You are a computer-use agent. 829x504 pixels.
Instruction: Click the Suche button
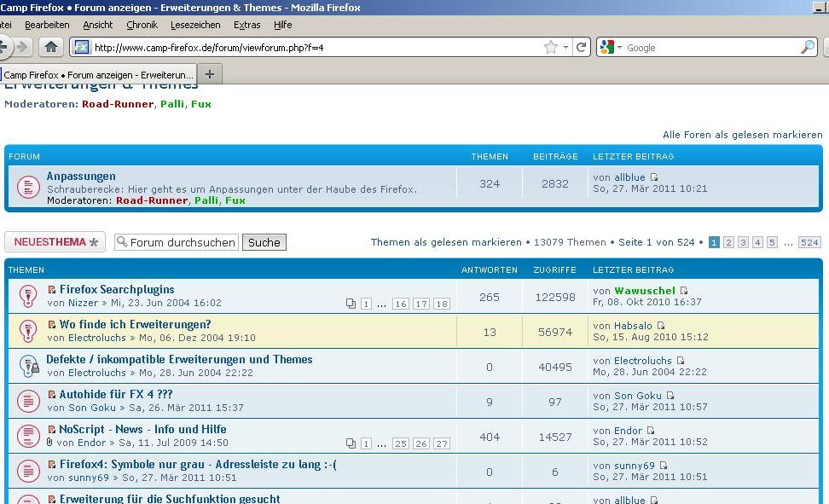click(264, 242)
